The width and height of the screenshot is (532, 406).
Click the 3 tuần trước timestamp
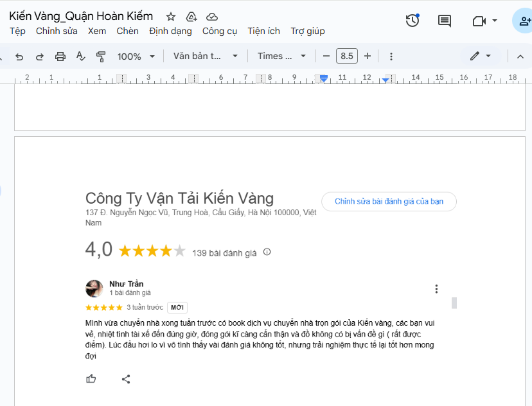pos(145,307)
